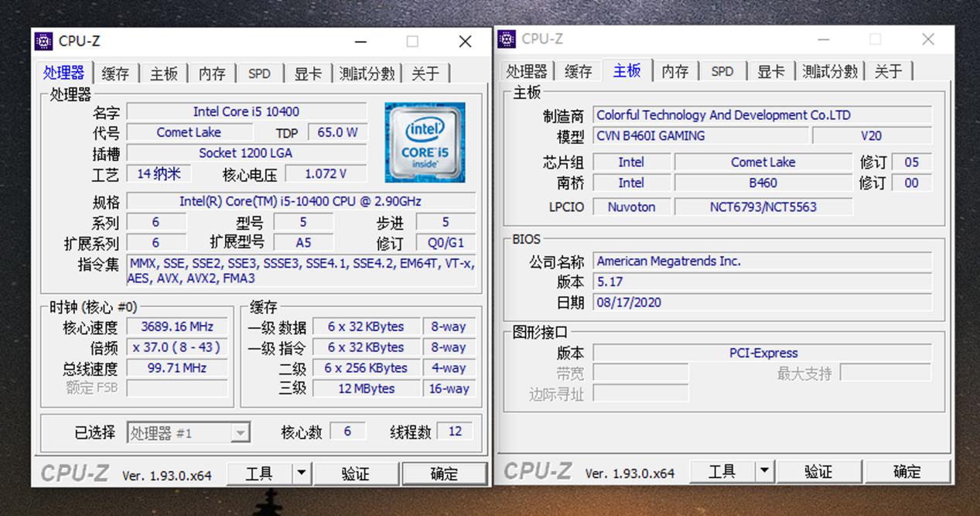Expand the 工具 arrow in the right window
The image size is (980, 516).
(764, 471)
